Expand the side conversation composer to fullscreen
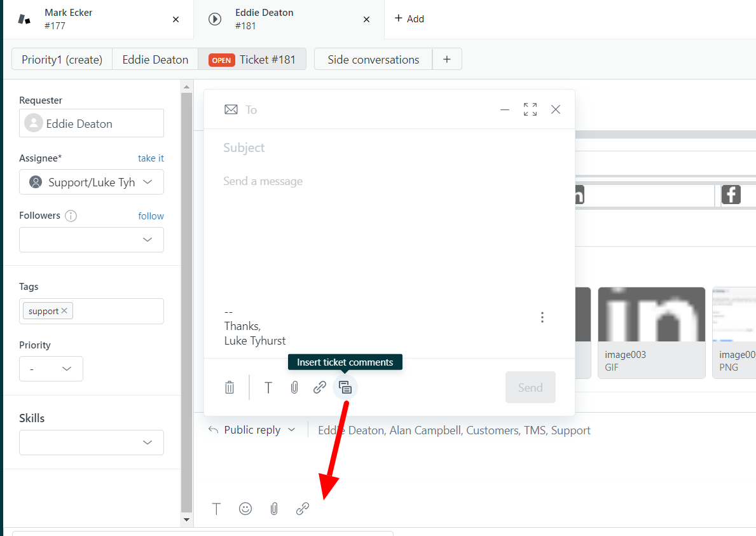The height and width of the screenshot is (536, 756). (x=530, y=109)
